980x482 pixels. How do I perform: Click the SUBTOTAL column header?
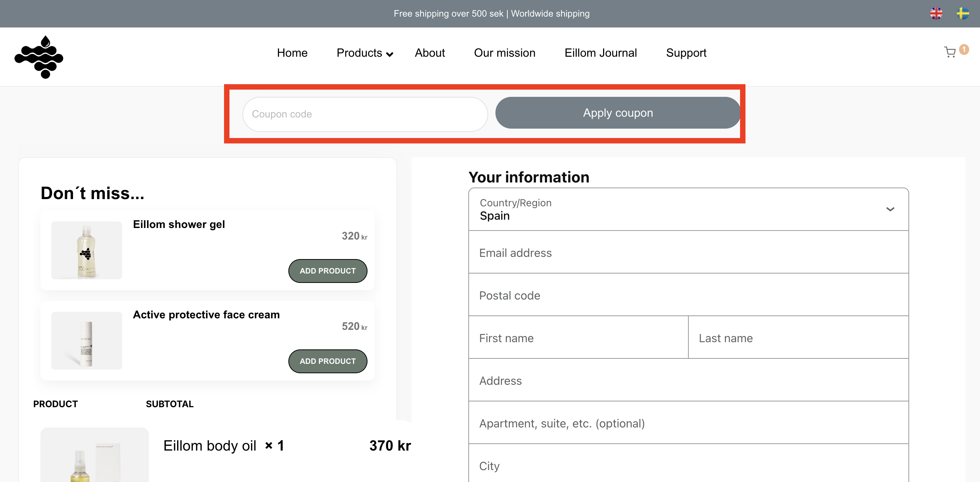(170, 404)
